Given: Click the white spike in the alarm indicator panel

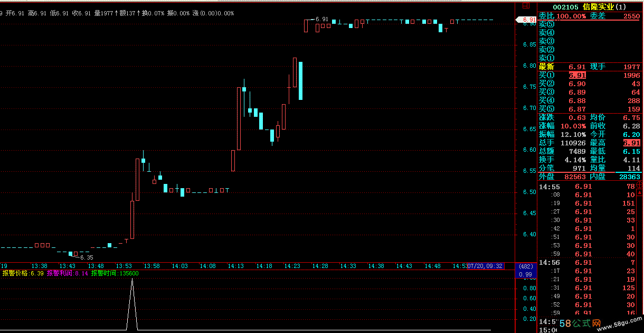Looking at the screenshot, I should (x=132, y=305).
